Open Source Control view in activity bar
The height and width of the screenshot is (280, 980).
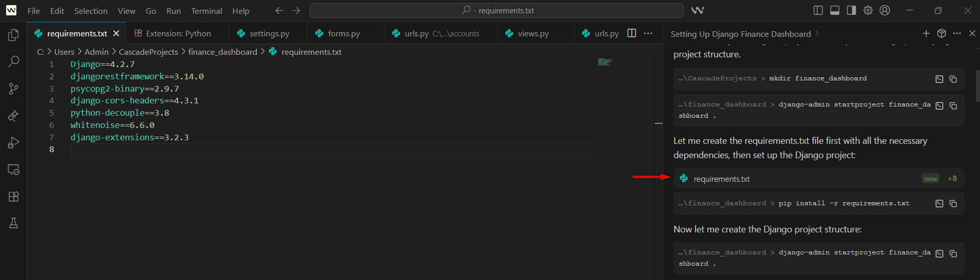[x=14, y=89]
